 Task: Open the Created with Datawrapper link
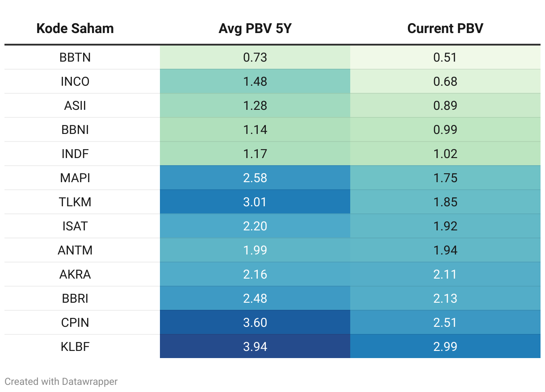click(x=61, y=381)
